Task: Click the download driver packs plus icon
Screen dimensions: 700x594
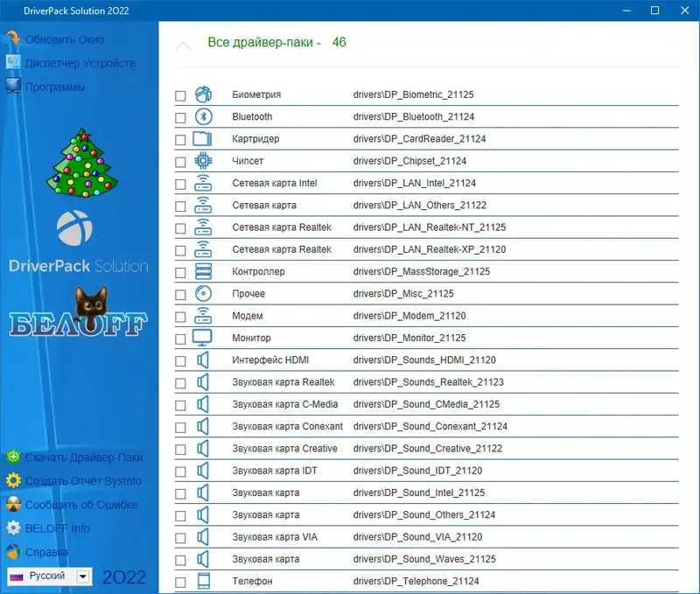Action: coord(13,457)
